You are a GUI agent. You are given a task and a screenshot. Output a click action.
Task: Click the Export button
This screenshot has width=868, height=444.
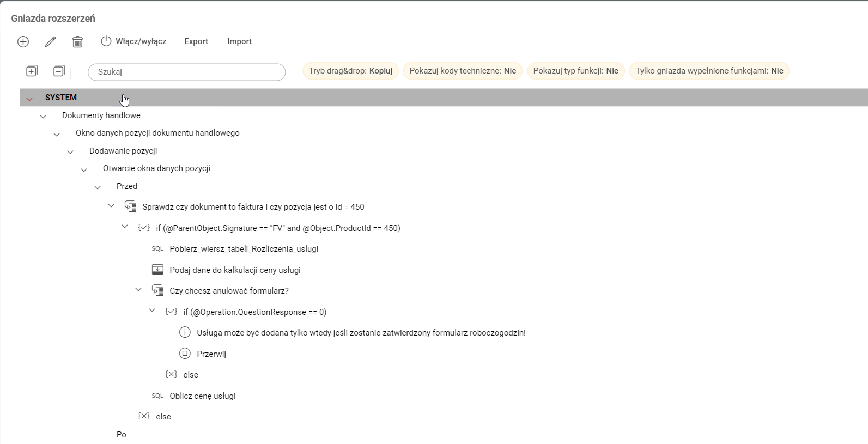tap(196, 41)
